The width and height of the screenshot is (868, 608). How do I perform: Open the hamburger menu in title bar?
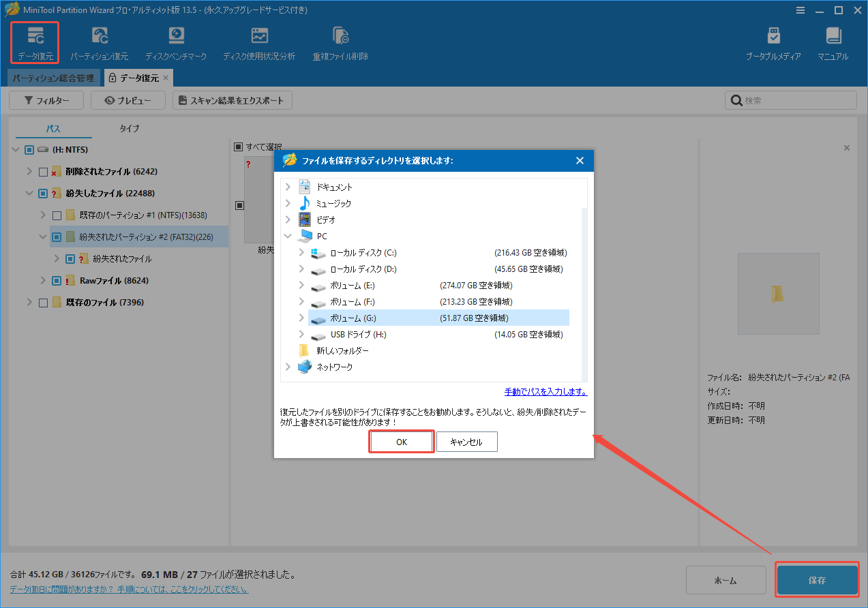(800, 10)
